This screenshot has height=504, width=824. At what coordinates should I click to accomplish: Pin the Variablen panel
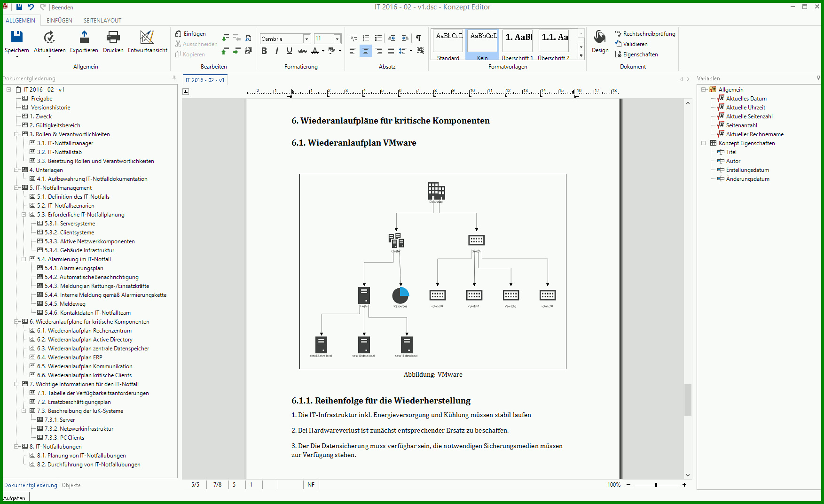[x=818, y=78]
